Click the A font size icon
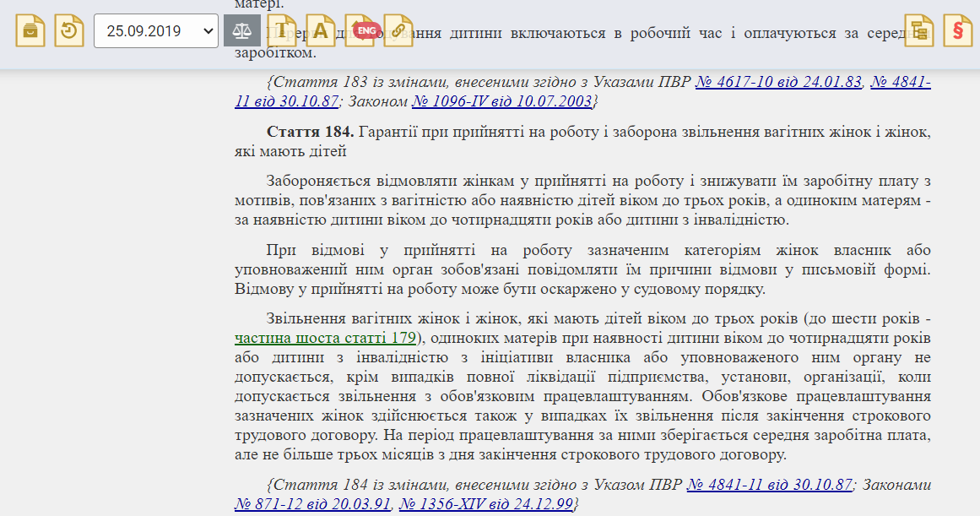 point(321,30)
